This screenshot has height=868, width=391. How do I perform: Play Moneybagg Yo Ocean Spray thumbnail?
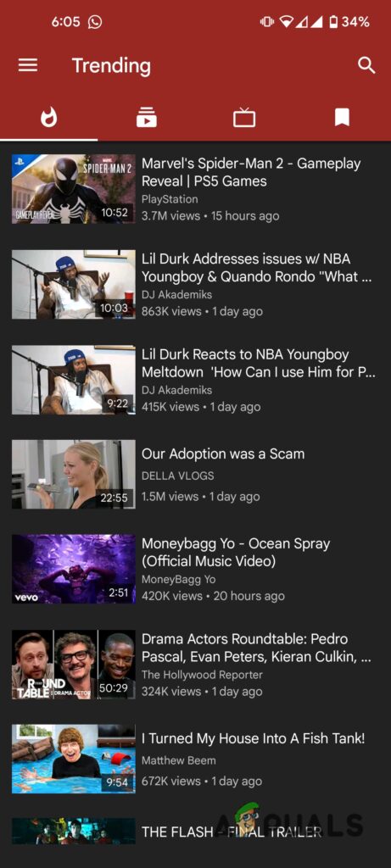(x=74, y=569)
